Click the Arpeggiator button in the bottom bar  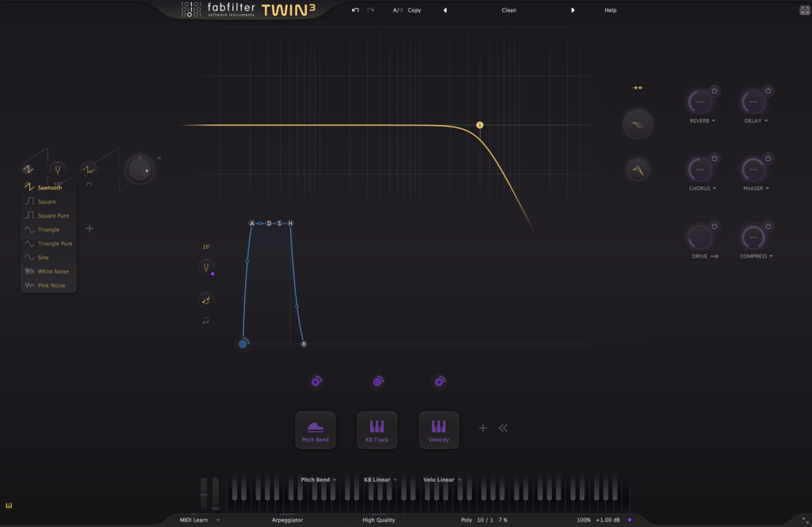coord(287,520)
